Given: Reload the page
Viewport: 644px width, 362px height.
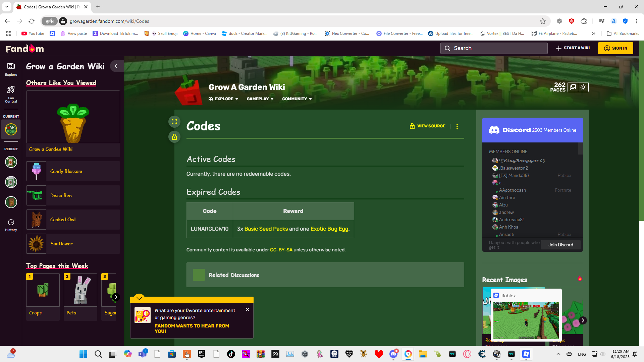Looking at the screenshot, I should [32, 21].
